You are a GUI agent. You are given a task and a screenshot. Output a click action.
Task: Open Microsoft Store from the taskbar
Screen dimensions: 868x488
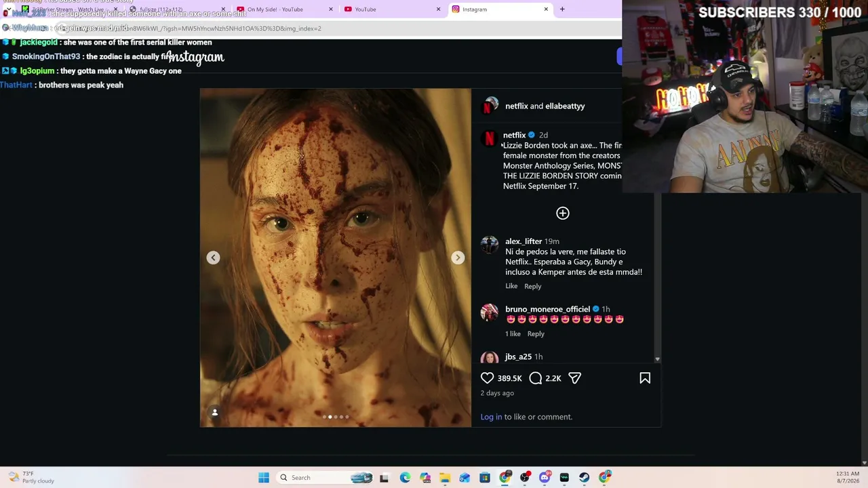(x=485, y=478)
